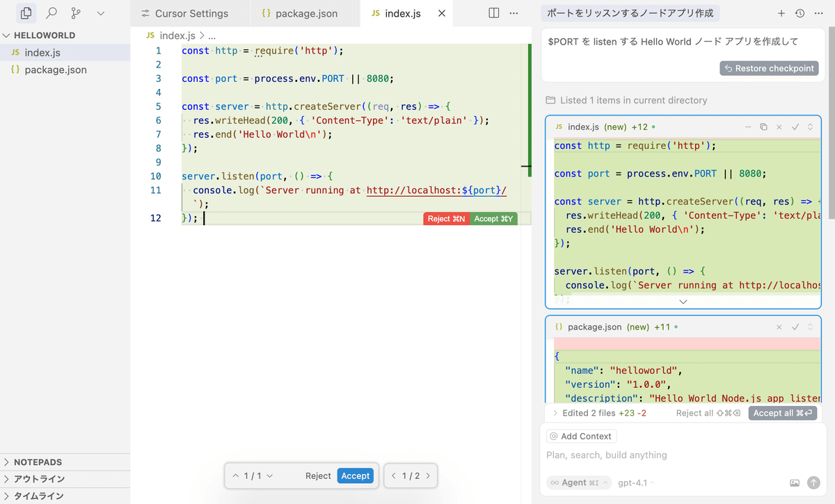Open chat history clock icon

[x=800, y=13]
